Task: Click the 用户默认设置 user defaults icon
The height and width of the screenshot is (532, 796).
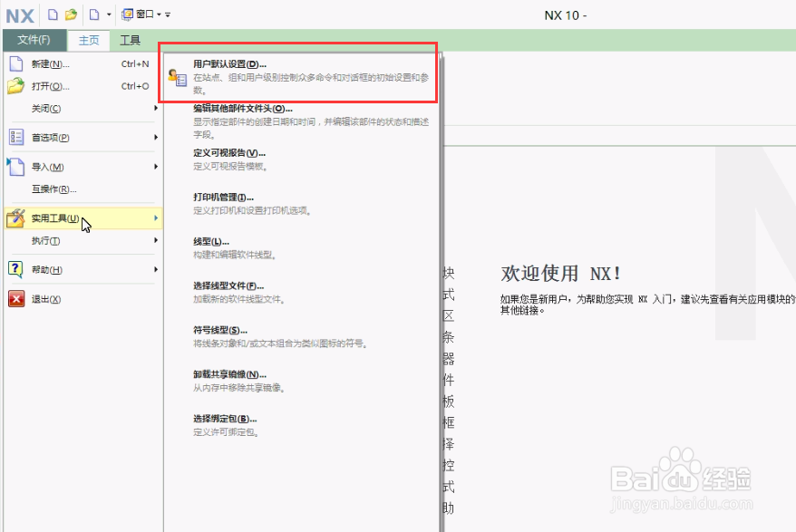Action: (178, 78)
